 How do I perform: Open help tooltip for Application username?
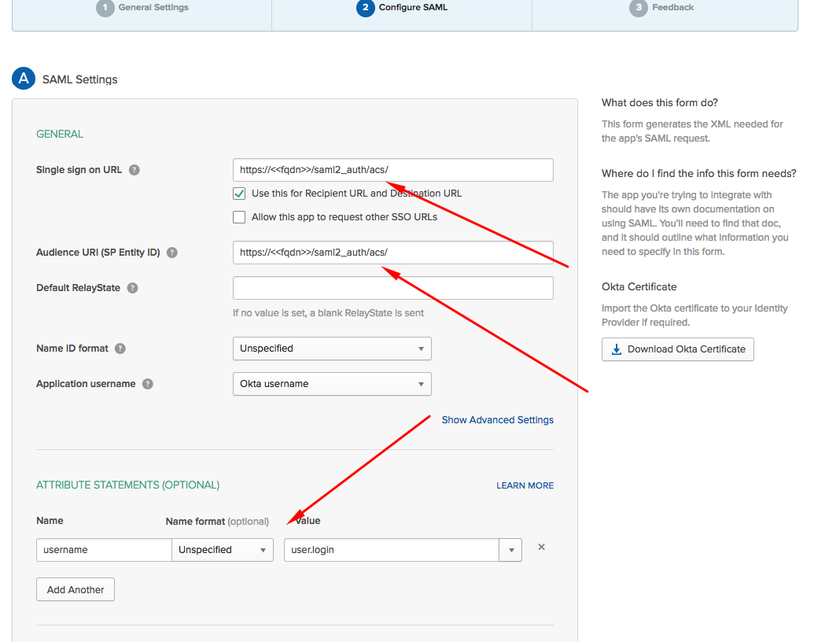coord(147,384)
